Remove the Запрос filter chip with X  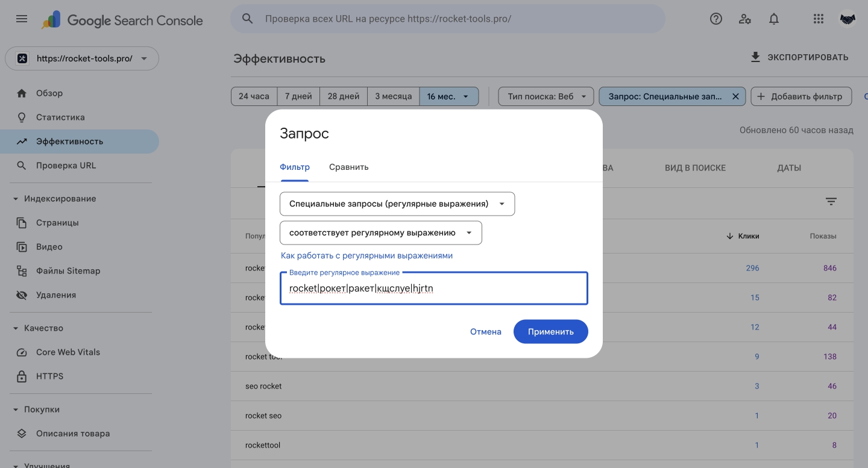pos(735,96)
